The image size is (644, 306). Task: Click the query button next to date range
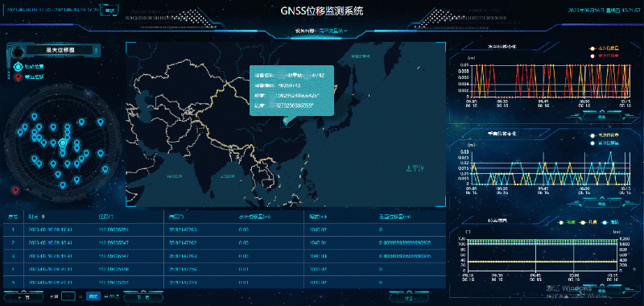[108, 10]
